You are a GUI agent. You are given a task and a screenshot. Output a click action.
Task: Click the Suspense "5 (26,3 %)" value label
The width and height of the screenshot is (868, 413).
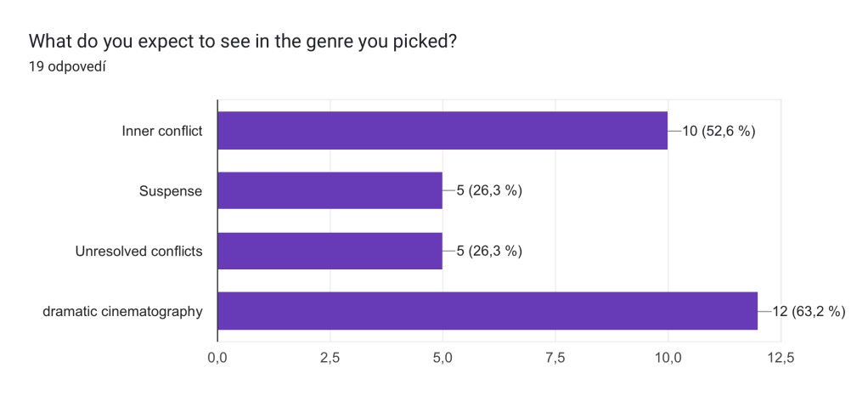point(488,191)
